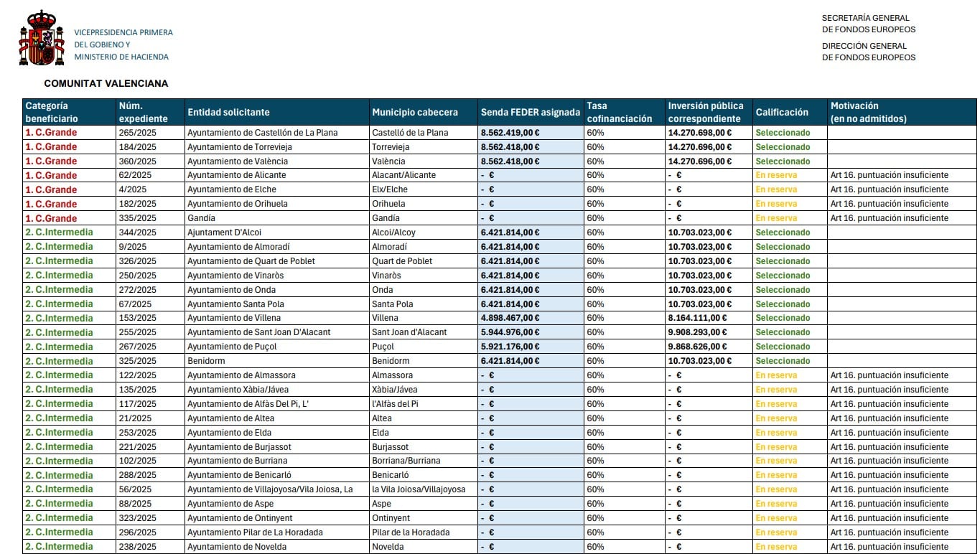Viewport: 980px width, 554px height.
Task: Click the 'Calificación' column header
Action: (x=782, y=112)
